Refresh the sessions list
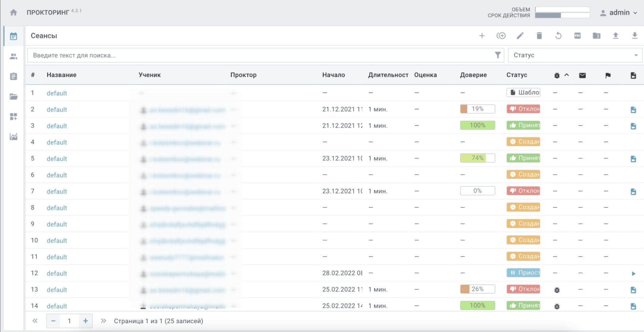The width and height of the screenshot is (644, 332). (558, 36)
